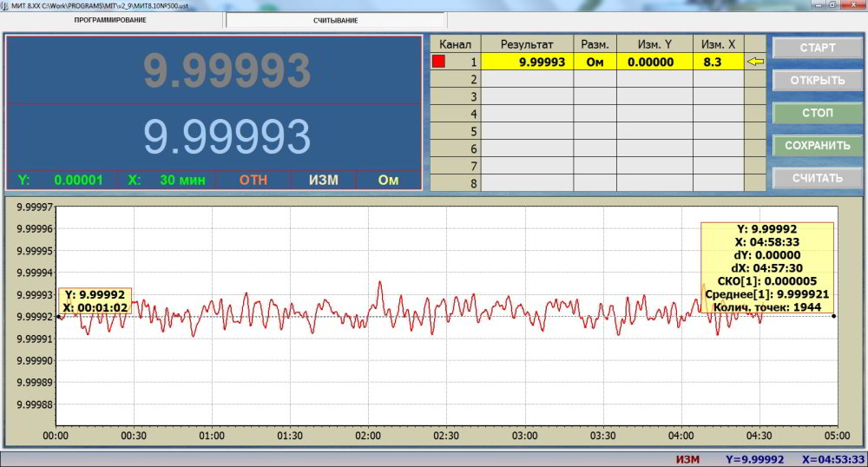Screen dimensions: 868x467
Task: Click the Ом unit label in the display panel
Action: tap(388, 181)
